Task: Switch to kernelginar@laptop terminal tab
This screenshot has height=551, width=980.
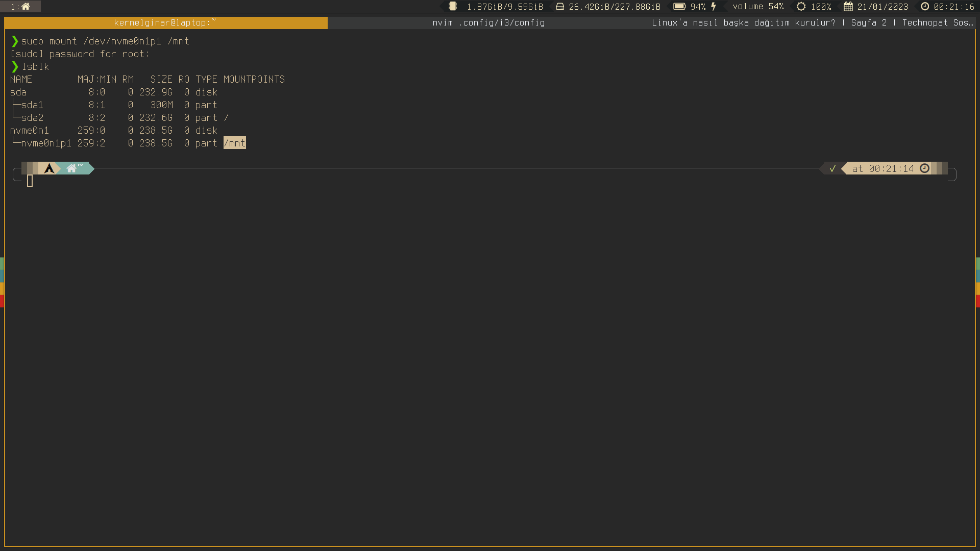Action: coord(165,23)
